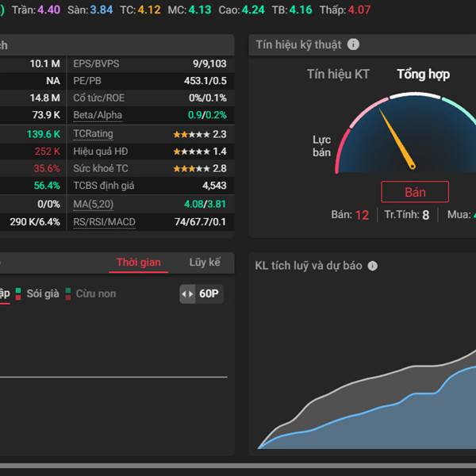Select the Tổng hợp tab
The image size is (476, 476).
coord(423,75)
